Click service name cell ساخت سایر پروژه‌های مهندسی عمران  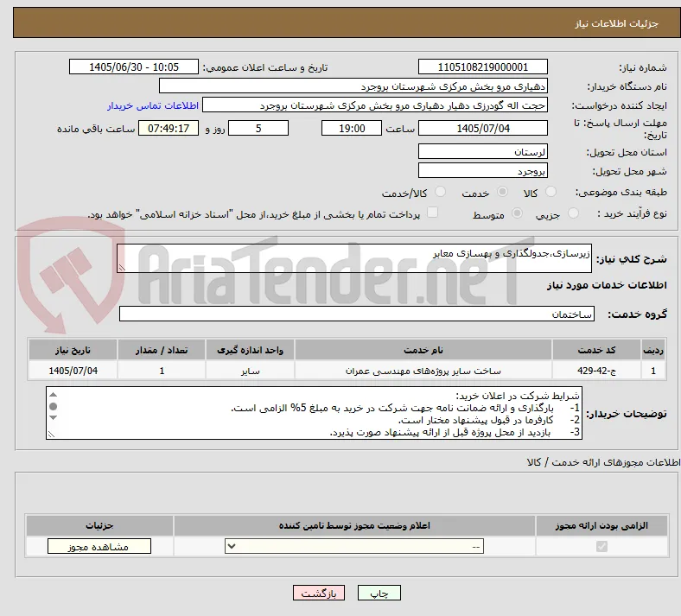(423, 371)
